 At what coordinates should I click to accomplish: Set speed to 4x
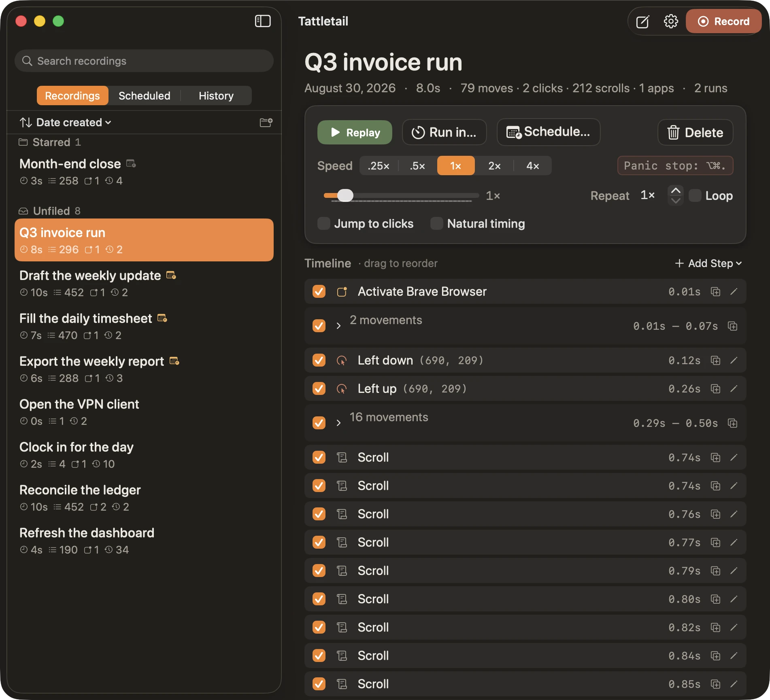(x=533, y=165)
